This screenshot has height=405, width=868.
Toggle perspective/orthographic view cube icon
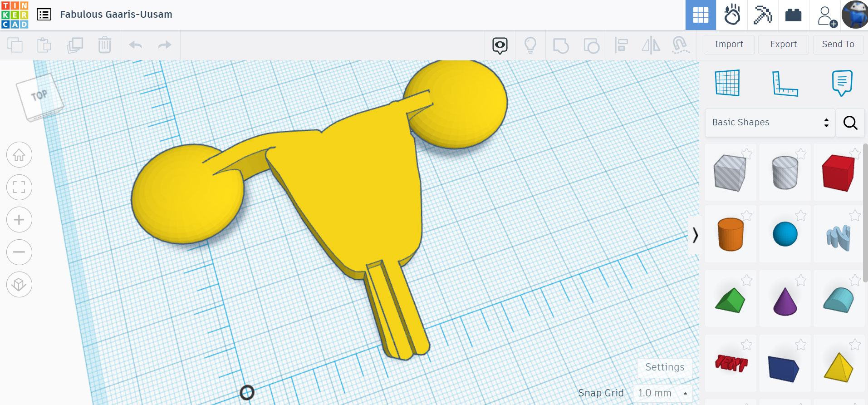click(x=19, y=285)
